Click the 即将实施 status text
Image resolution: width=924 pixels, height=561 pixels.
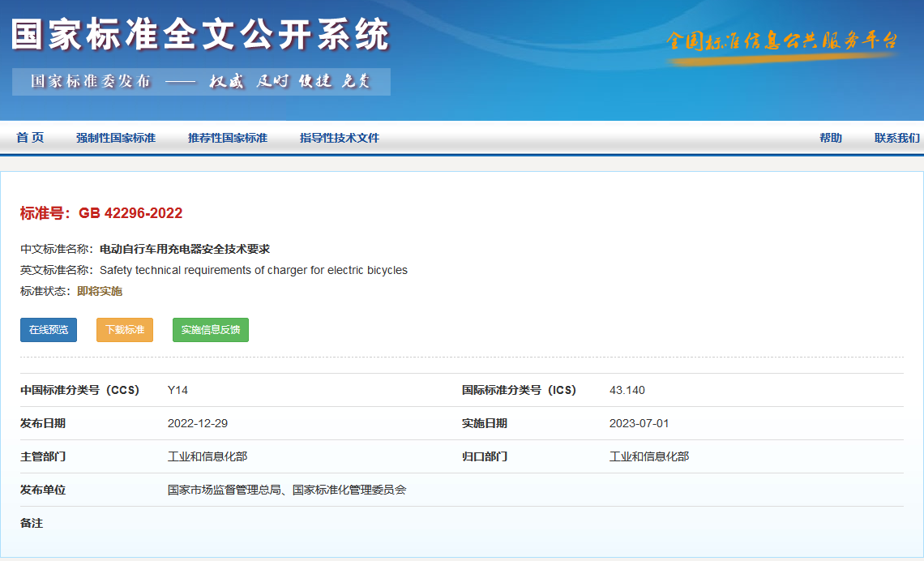[x=100, y=291]
